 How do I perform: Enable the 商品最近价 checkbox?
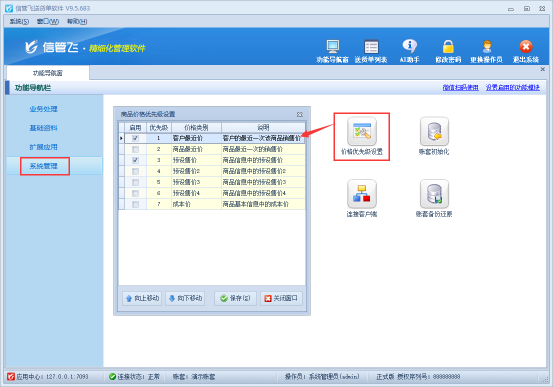coord(135,149)
